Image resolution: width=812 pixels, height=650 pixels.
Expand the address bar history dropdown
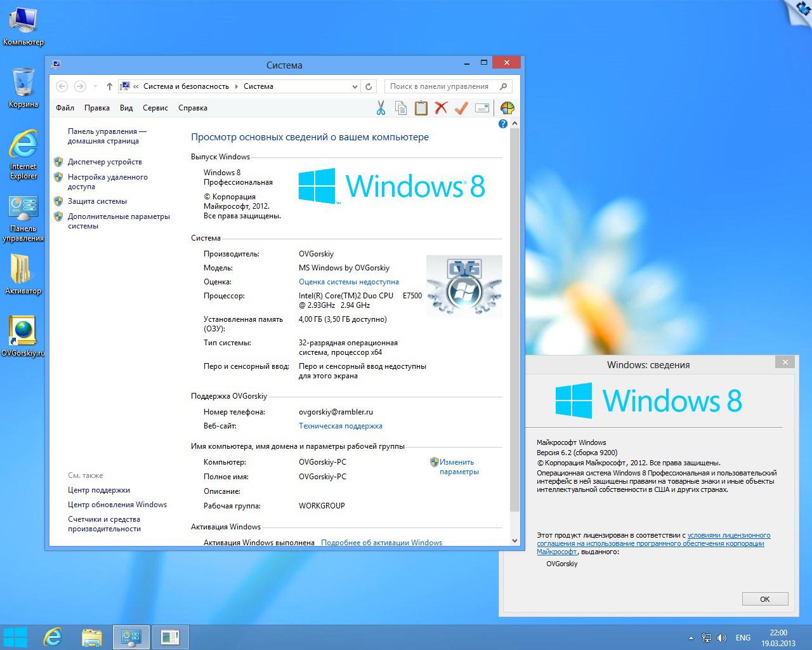355,86
